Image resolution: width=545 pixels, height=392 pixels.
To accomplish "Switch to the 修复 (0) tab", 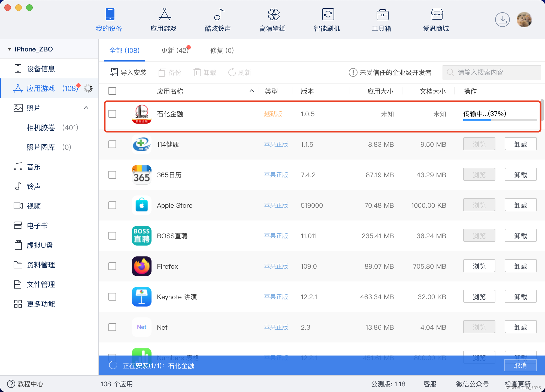I will (x=222, y=51).
